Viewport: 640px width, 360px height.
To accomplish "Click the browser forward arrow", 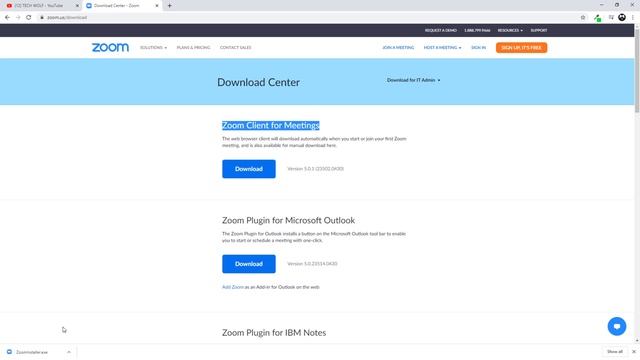I will tap(18, 18).
